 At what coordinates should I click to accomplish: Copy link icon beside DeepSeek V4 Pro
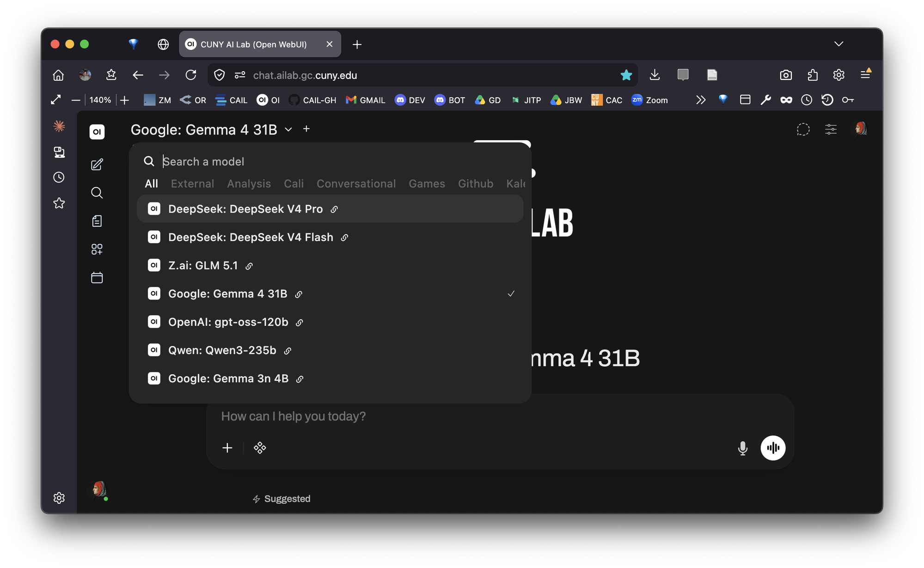334,209
